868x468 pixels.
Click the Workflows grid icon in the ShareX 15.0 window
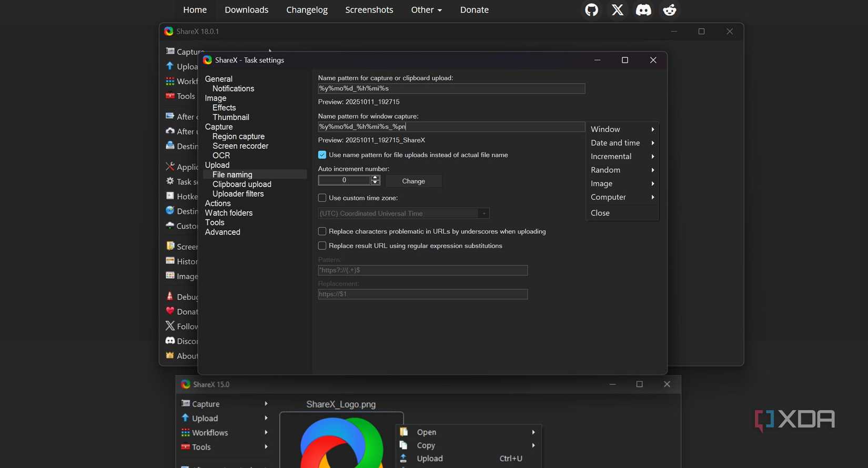coord(186,432)
